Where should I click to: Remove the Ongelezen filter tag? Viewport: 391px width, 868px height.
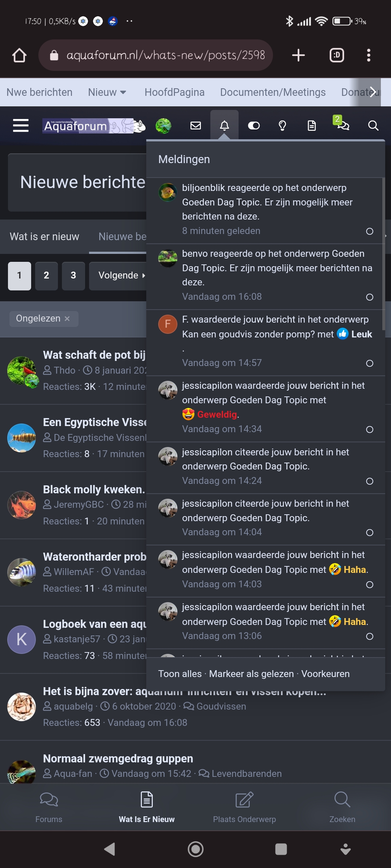[x=67, y=319]
